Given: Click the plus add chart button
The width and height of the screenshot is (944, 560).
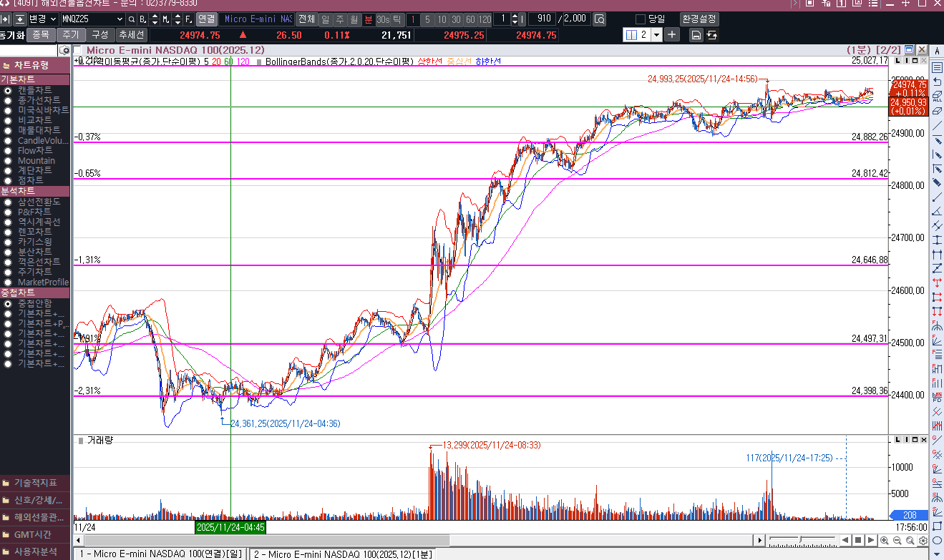Looking at the screenshot, I should pos(672,34).
